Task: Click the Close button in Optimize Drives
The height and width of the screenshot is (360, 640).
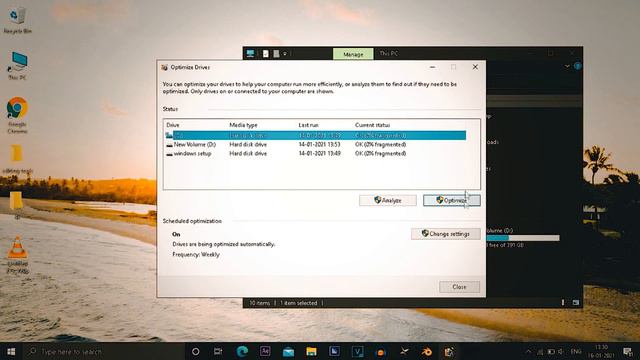Action: (x=459, y=287)
